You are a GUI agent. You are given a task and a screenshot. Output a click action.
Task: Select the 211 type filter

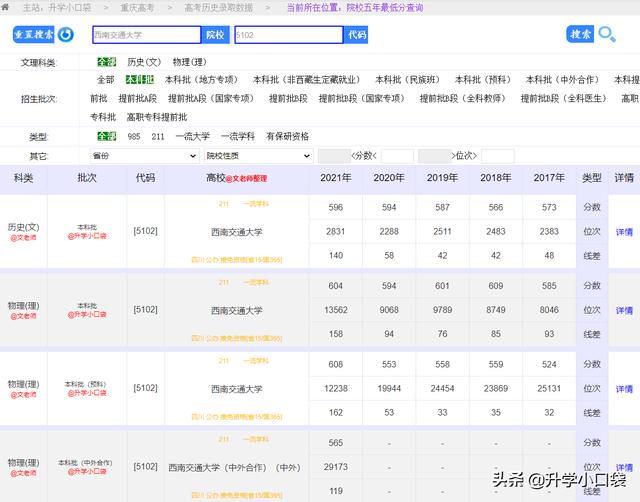(x=158, y=136)
